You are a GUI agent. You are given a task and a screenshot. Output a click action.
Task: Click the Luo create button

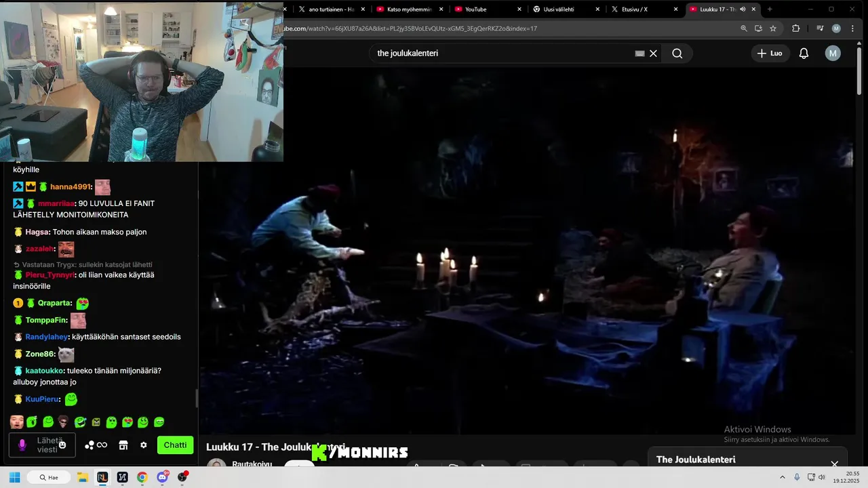770,54
